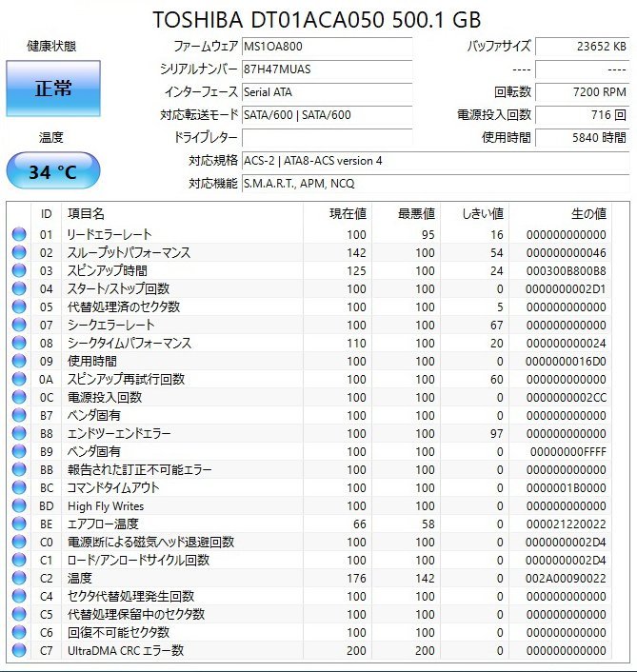Click raw value 000021220022 for エアフロー温度
Screen dimensions: 637x672
click(x=566, y=524)
